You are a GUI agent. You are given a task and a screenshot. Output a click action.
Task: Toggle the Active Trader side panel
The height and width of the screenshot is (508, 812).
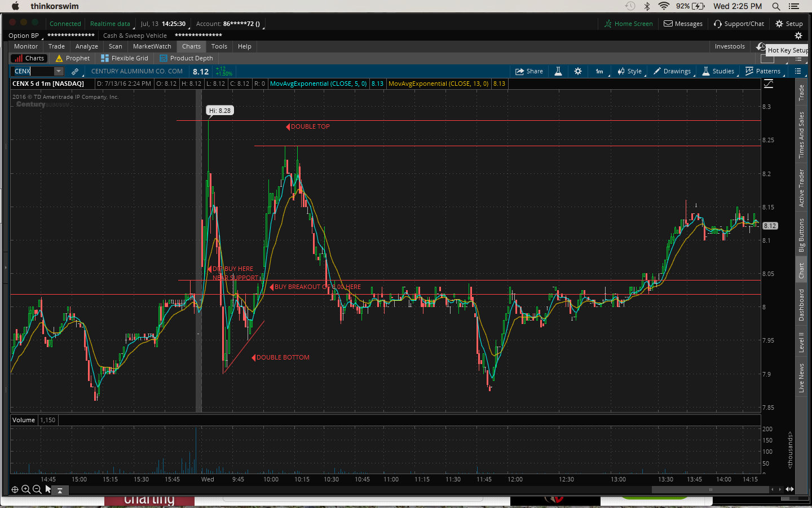[x=801, y=188]
